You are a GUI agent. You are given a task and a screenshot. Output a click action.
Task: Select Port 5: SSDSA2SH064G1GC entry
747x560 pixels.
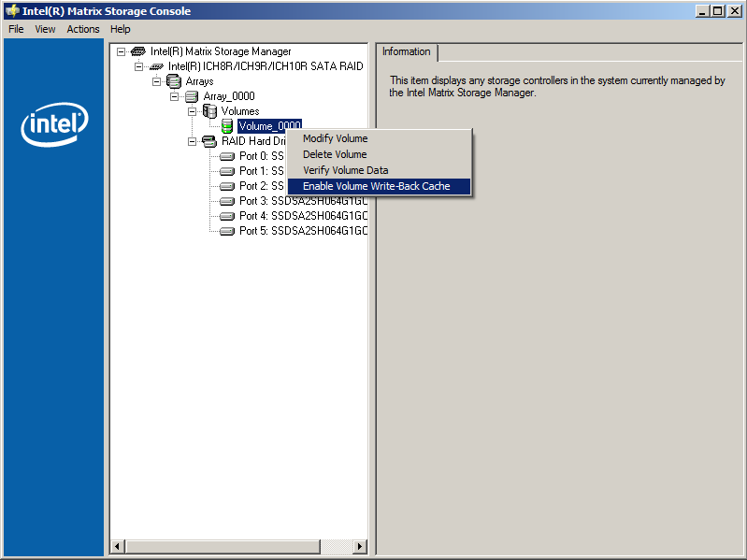click(x=303, y=231)
